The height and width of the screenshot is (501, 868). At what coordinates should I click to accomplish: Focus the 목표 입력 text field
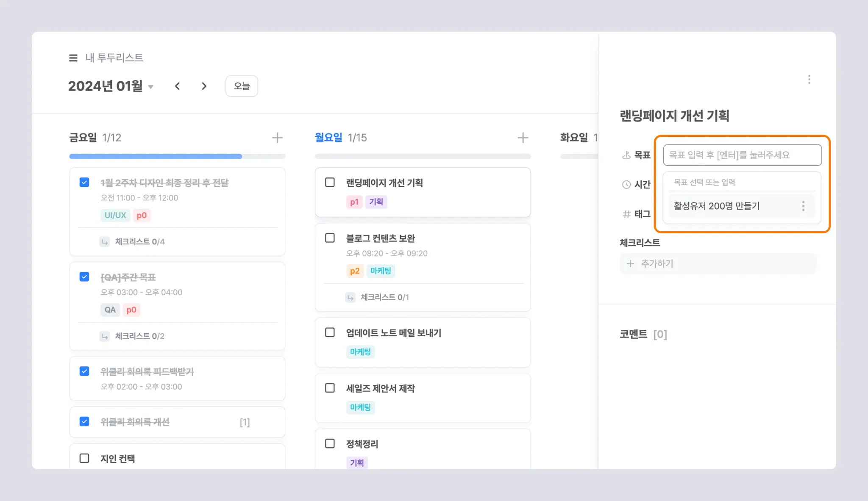(x=742, y=155)
